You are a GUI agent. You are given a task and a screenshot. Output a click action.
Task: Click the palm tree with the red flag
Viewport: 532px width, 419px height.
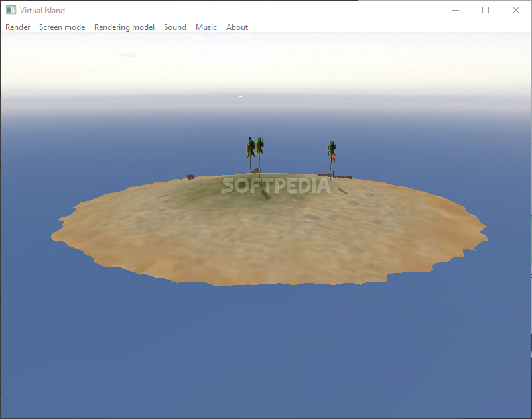click(x=332, y=159)
